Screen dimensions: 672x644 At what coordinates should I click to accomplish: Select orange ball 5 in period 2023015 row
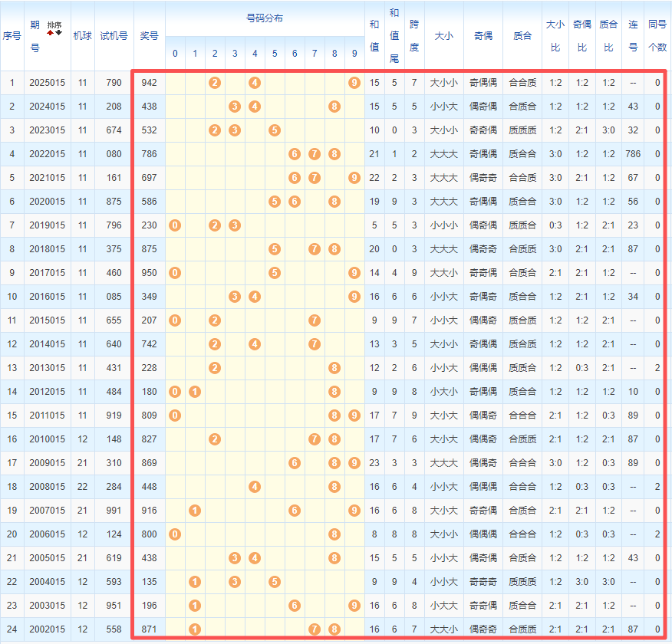[x=275, y=130]
